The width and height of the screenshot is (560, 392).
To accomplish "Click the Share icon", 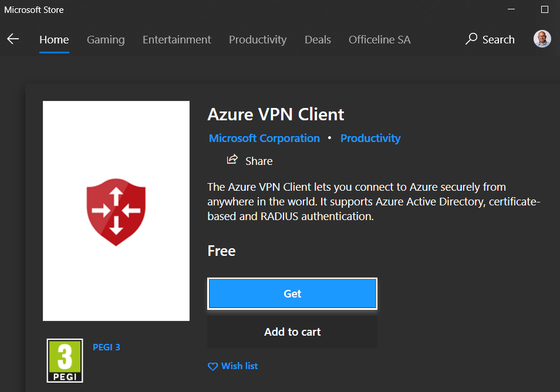I will pyautogui.click(x=232, y=160).
